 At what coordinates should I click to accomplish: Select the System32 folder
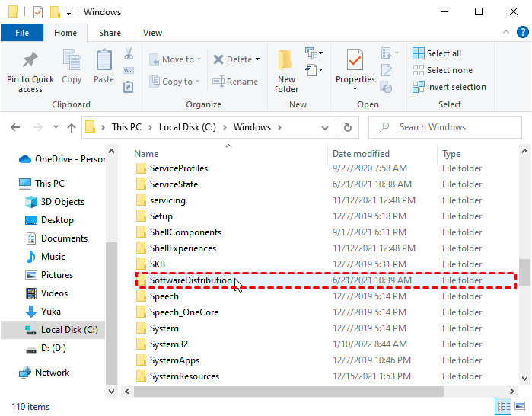[x=324, y=344]
